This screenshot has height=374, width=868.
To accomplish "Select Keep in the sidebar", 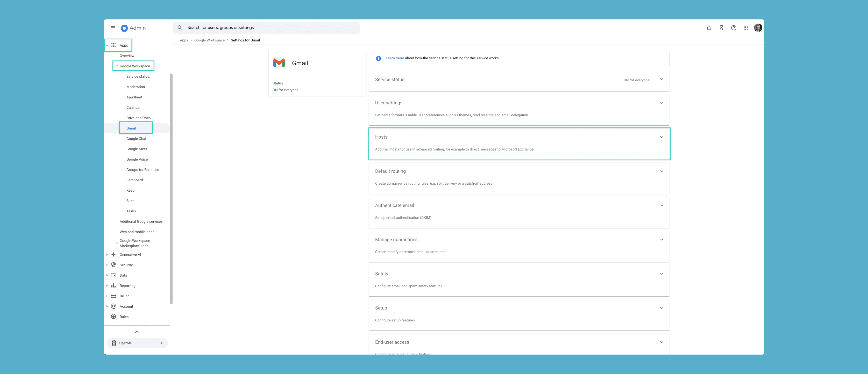I will tap(130, 190).
